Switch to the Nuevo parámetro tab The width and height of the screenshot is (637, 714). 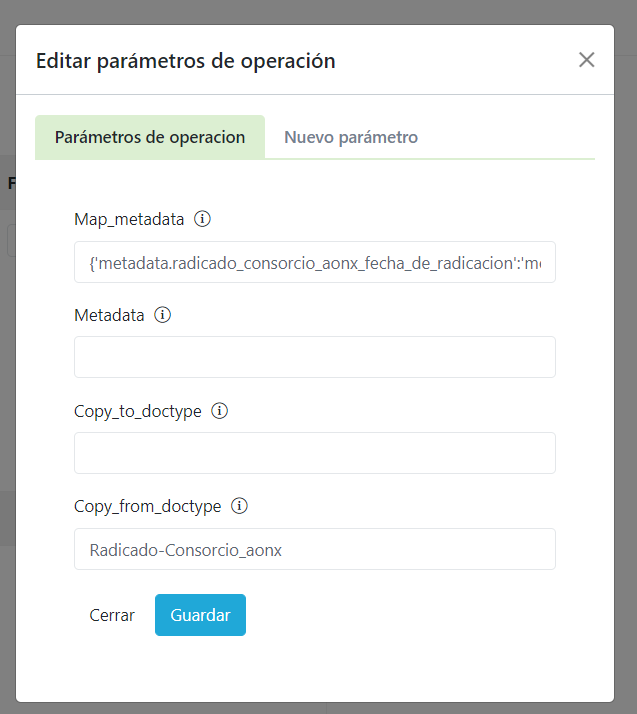tap(351, 137)
